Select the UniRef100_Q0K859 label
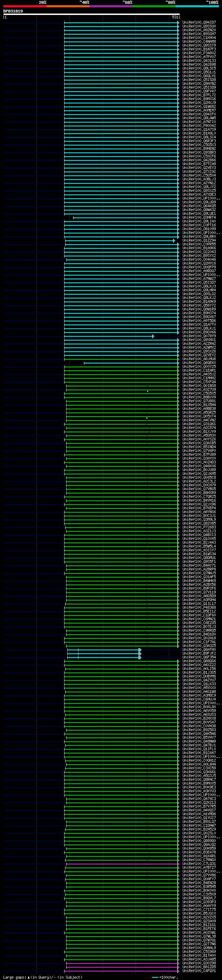This screenshot has width=222, height=980. (199, 848)
